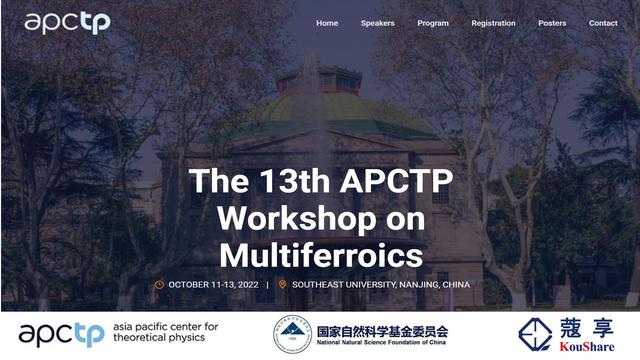Image resolution: width=640 pixels, height=360 pixels.
Task: Click the Chinese 蔻享 characters in the footer
Action: coord(587,328)
